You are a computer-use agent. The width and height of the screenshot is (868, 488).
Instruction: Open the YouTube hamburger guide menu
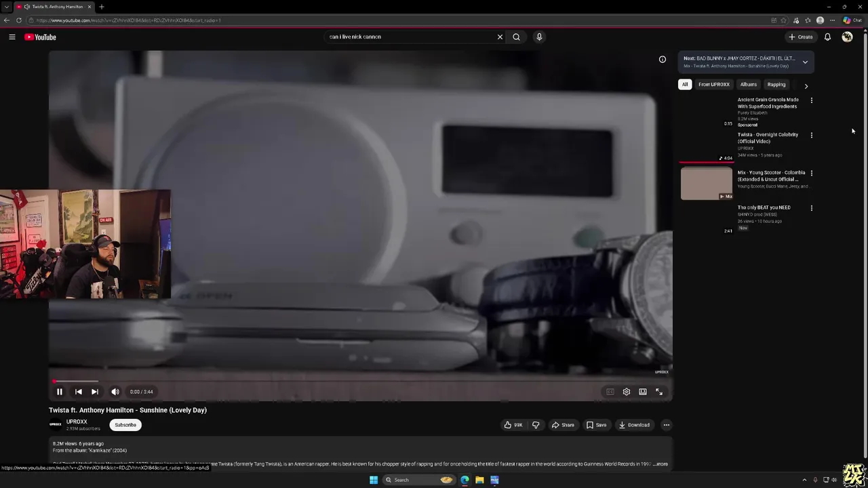(x=12, y=37)
